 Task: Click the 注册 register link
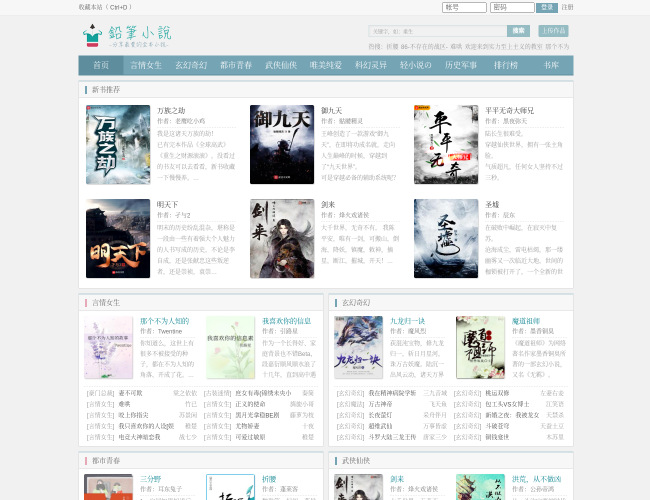(567, 7)
